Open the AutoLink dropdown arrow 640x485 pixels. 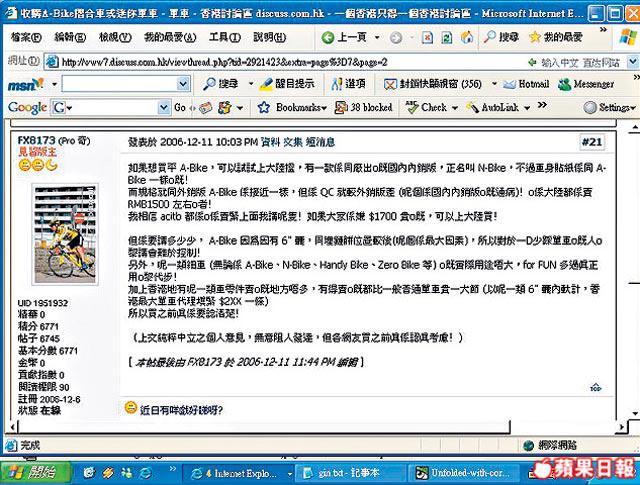point(527,108)
